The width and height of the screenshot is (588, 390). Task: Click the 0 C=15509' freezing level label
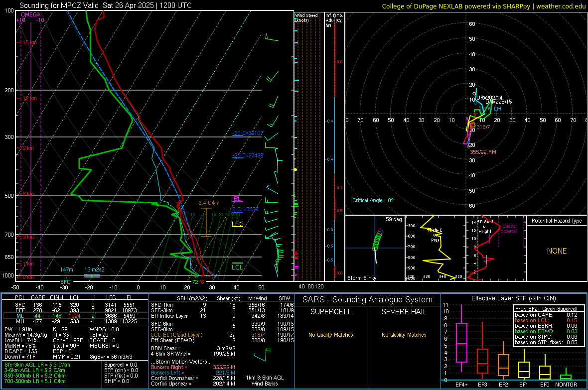coord(246,210)
